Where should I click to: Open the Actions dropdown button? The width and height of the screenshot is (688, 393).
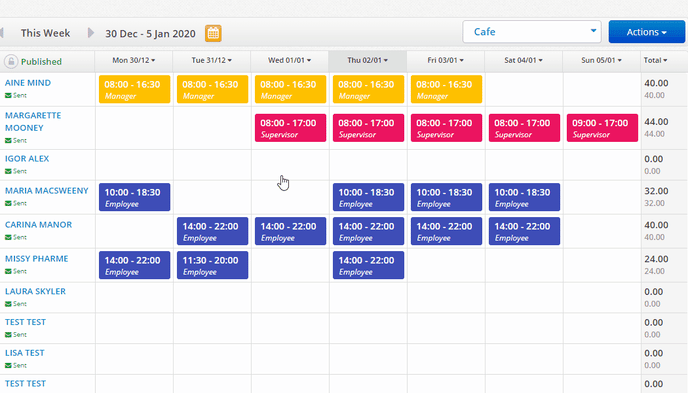pos(646,32)
